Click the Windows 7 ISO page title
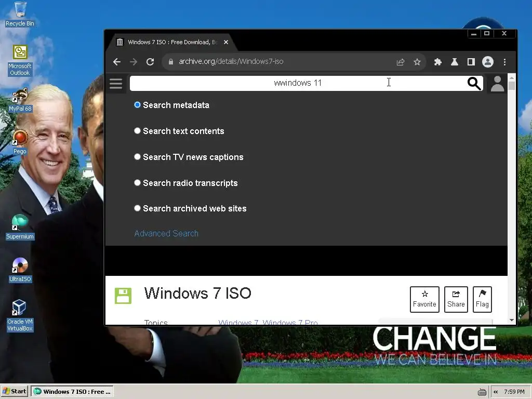 [x=198, y=293]
